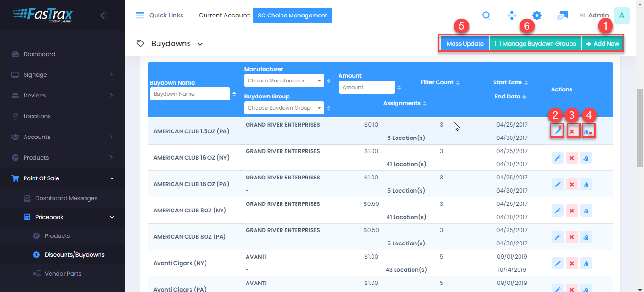The image size is (644, 292).
Task: Delete AMERICAN CLUB 8OZ (PA) buydown
Action: click(572, 237)
